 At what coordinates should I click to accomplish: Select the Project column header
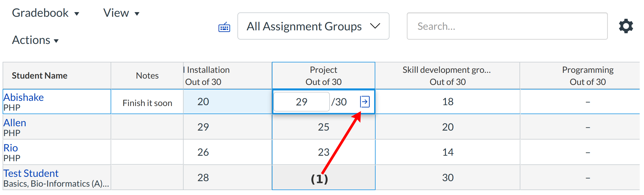click(323, 76)
